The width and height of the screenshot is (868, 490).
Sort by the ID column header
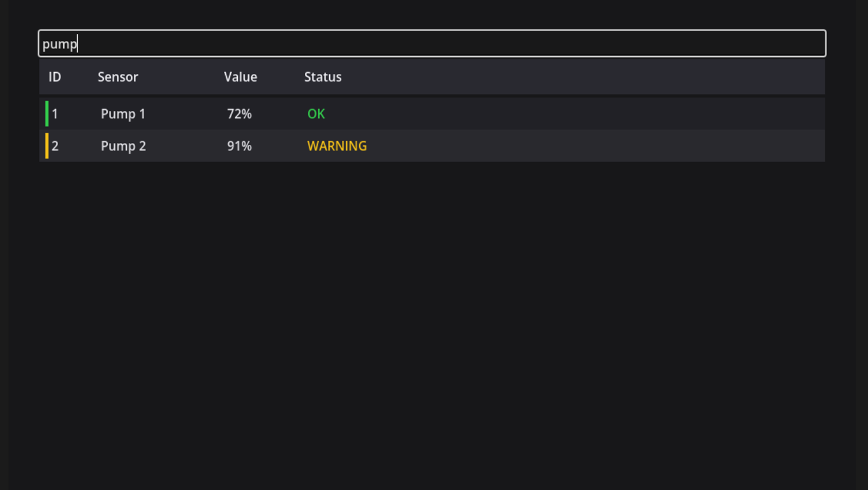(x=55, y=77)
